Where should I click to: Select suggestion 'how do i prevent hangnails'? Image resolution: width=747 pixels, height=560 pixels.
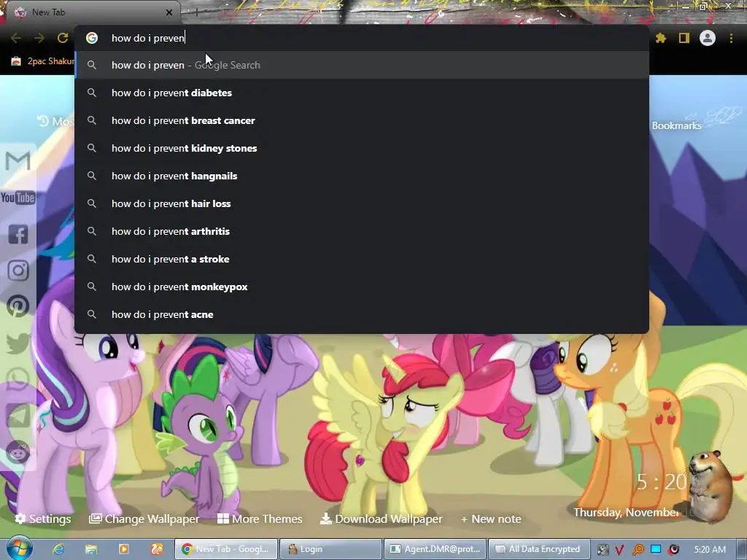click(362, 176)
